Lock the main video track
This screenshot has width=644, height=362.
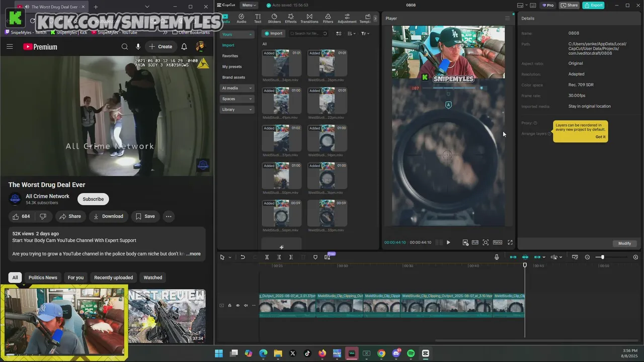click(x=230, y=305)
